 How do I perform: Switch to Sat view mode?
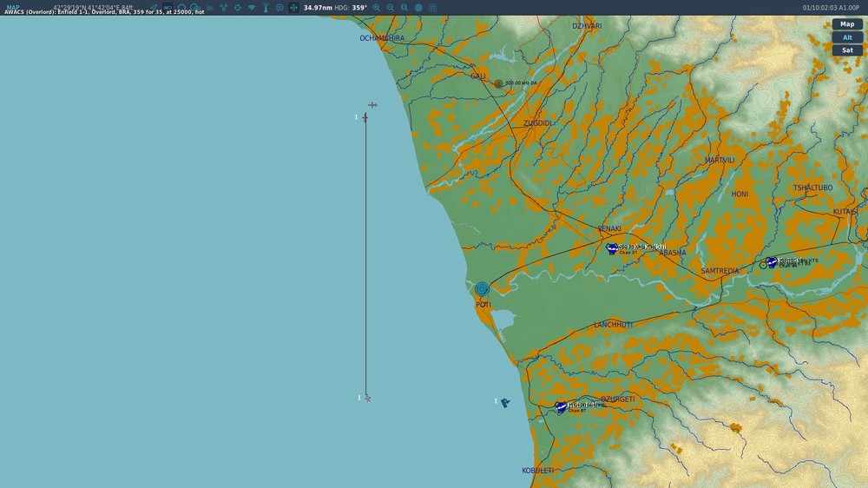click(847, 49)
